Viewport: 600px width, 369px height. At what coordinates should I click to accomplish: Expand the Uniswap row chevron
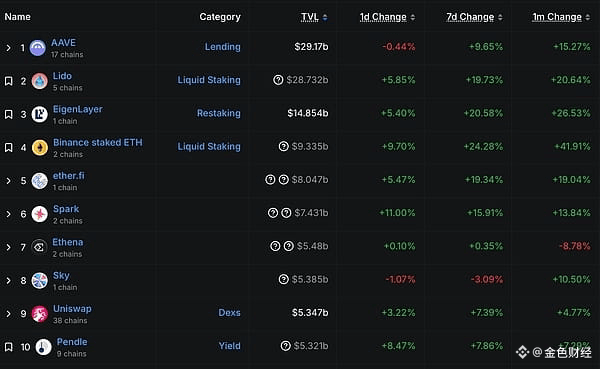point(8,314)
